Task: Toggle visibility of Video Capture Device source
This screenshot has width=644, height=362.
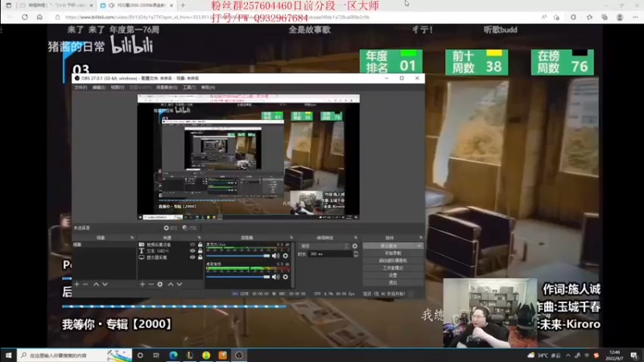Action: 192,245
